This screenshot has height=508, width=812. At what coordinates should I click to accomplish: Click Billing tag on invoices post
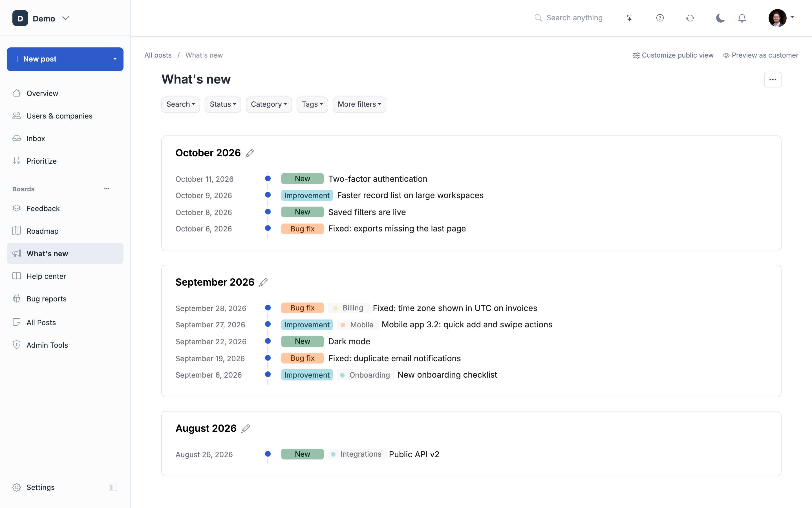(349, 308)
